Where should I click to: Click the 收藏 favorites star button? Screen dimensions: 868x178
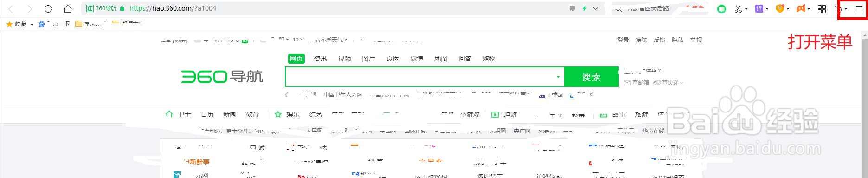click(x=16, y=24)
